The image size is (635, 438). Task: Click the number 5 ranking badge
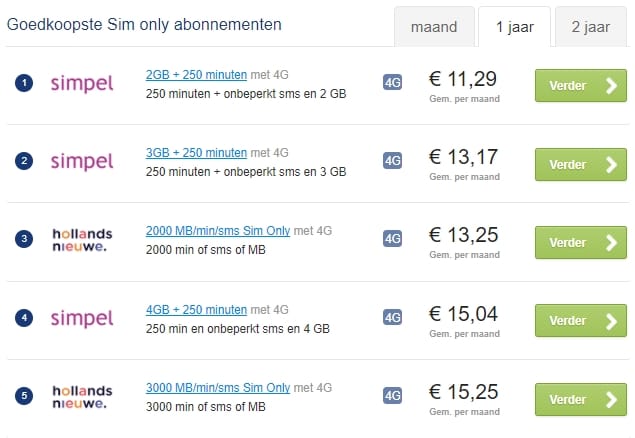24,395
